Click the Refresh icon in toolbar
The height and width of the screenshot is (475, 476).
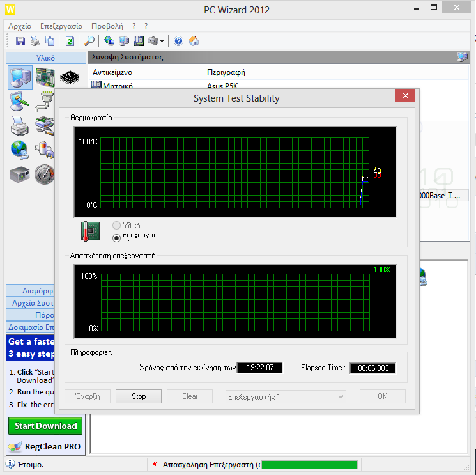pyautogui.click(x=70, y=41)
